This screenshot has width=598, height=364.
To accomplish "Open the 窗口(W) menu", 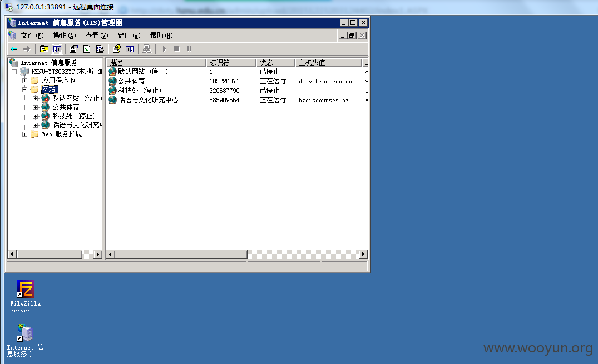I will [x=129, y=36].
